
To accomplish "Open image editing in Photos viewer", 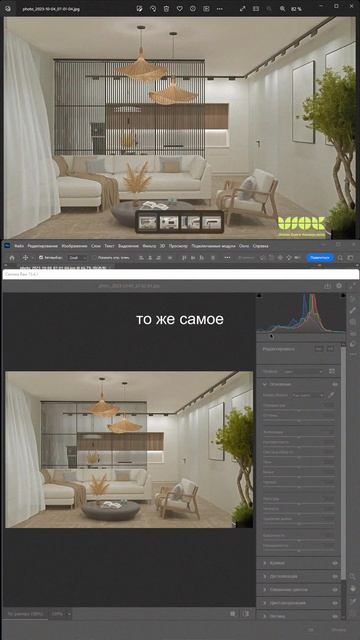I will coord(140,9).
